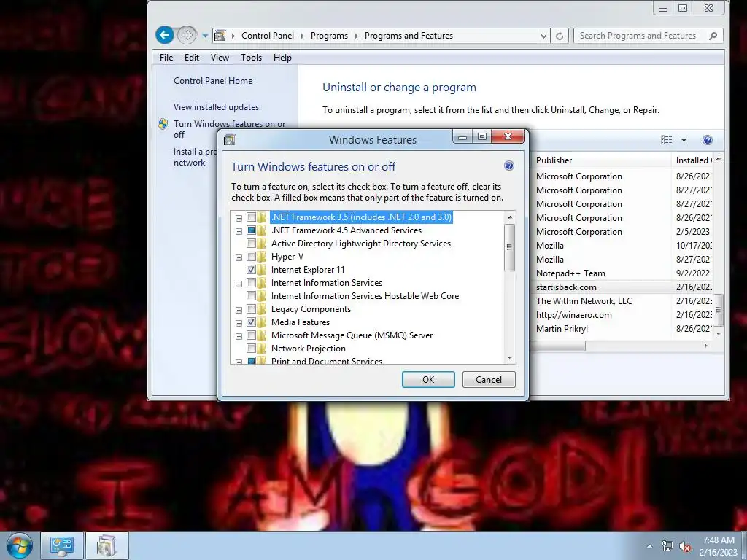Enable IIS Hostable Web Core checkbox
The height and width of the screenshot is (560, 747).
[251, 296]
